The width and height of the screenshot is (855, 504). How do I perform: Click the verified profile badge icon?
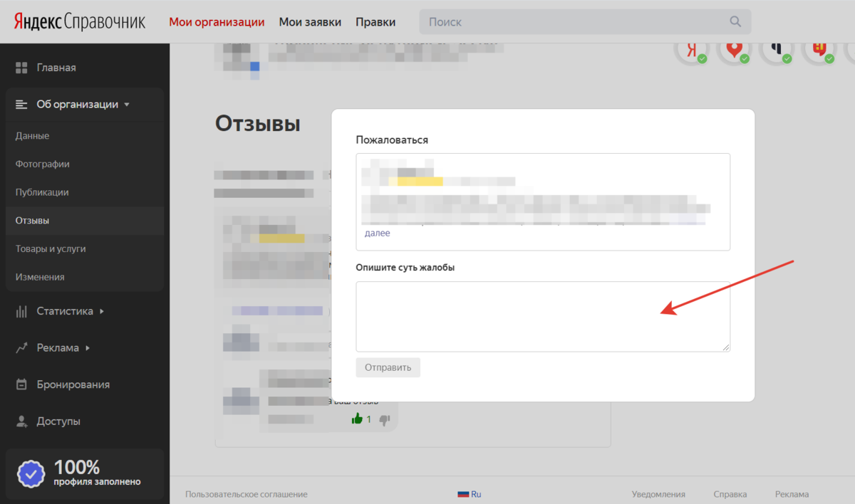click(x=31, y=473)
